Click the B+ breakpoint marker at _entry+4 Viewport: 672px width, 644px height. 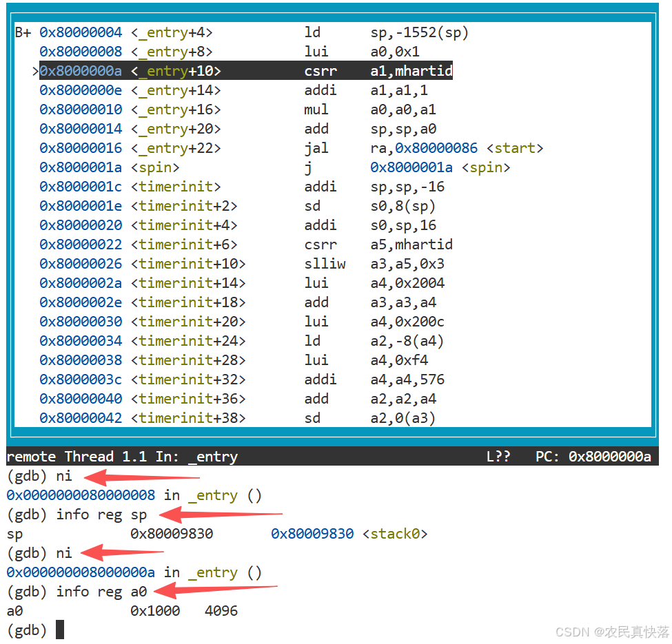[23, 32]
